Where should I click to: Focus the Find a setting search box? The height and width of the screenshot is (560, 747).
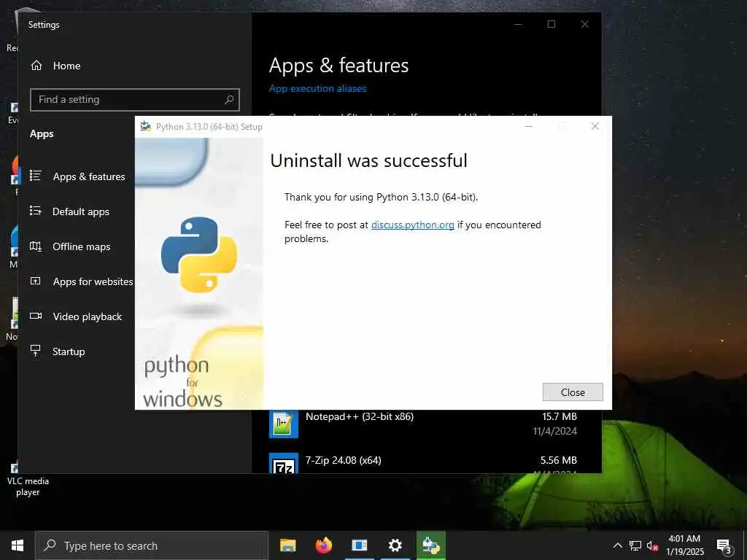(x=135, y=99)
